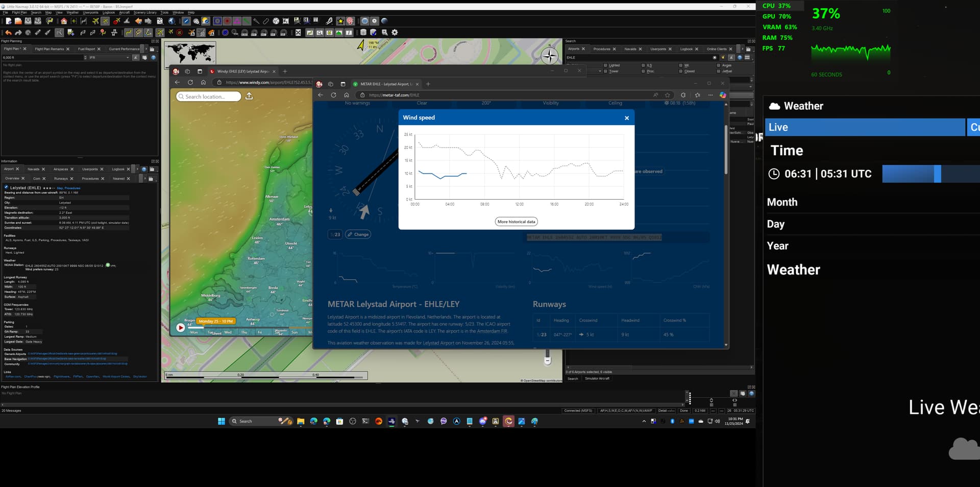The width and height of the screenshot is (980, 487).
Task: Click the blue help icon in Search panel
Action: point(740,58)
